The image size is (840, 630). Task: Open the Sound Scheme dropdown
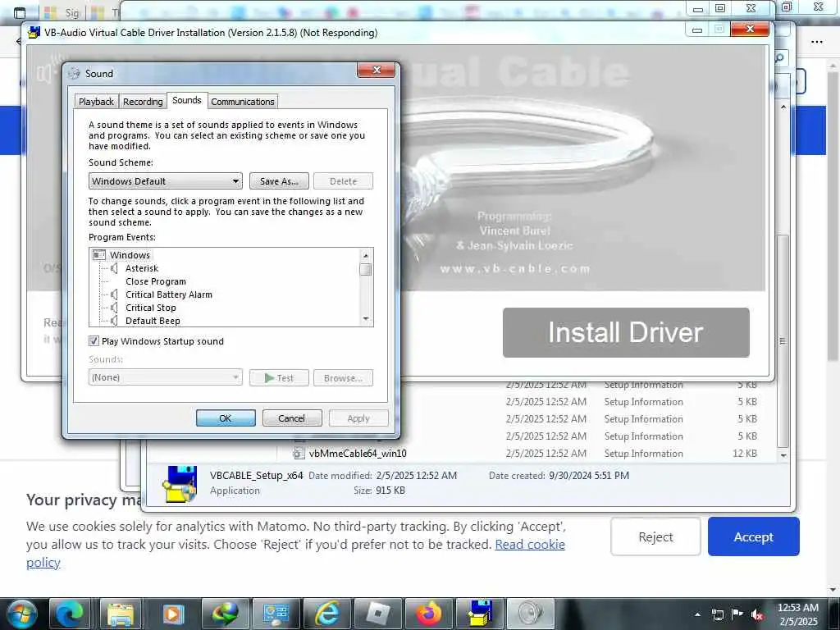pyautogui.click(x=166, y=181)
